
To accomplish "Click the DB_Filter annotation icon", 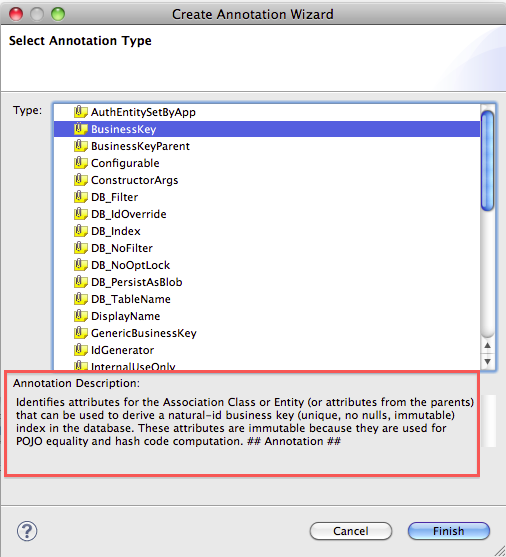I will pyautogui.click(x=81, y=197).
